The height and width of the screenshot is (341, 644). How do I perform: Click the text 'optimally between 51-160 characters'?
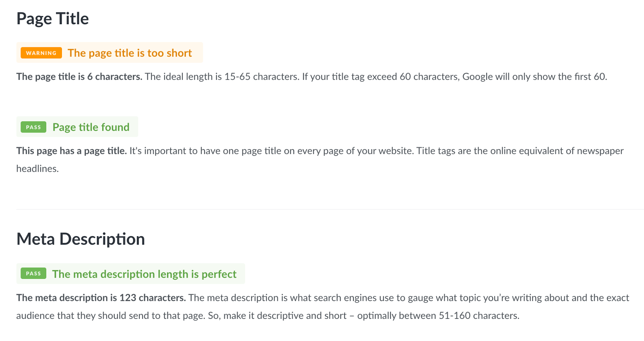pyautogui.click(x=438, y=316)
